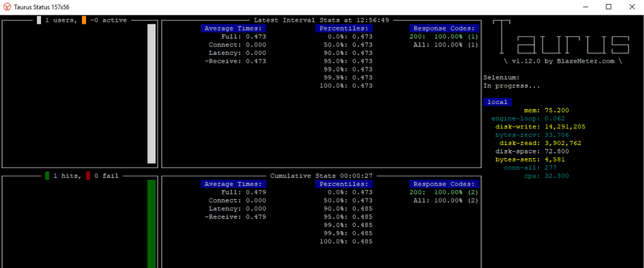Image resolution: width=644 pixels, height=268 pixels.
Task: Click '200: 100.00% (2)' response code row
Action: click(x=444, y=193)
